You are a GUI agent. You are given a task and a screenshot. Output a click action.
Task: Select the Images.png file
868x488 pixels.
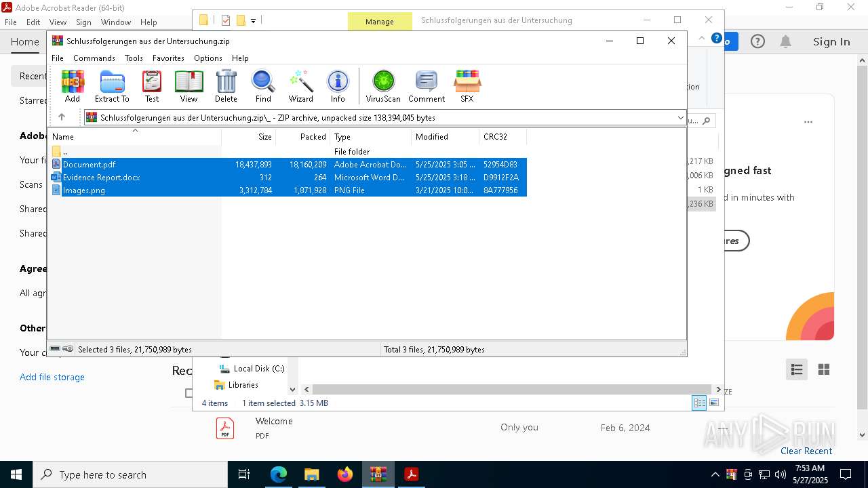288,190
